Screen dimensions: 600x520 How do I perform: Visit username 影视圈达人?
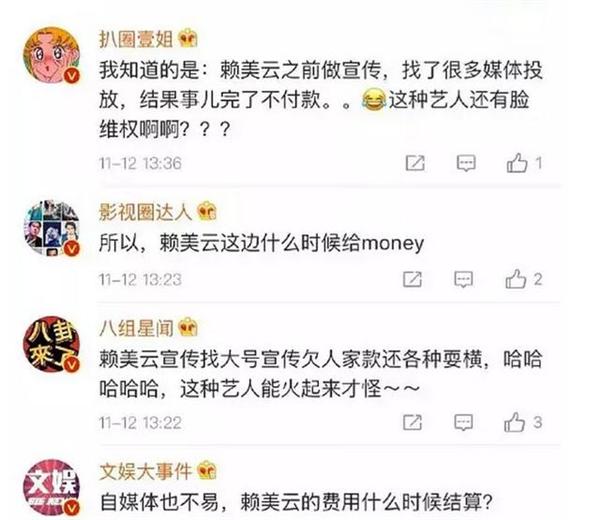pyautogui.click(x=145, y=212)
